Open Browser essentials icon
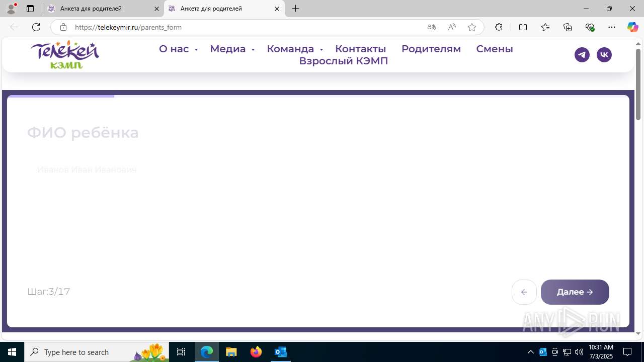This screenshot has height=362, width=644. click(590, 27)
